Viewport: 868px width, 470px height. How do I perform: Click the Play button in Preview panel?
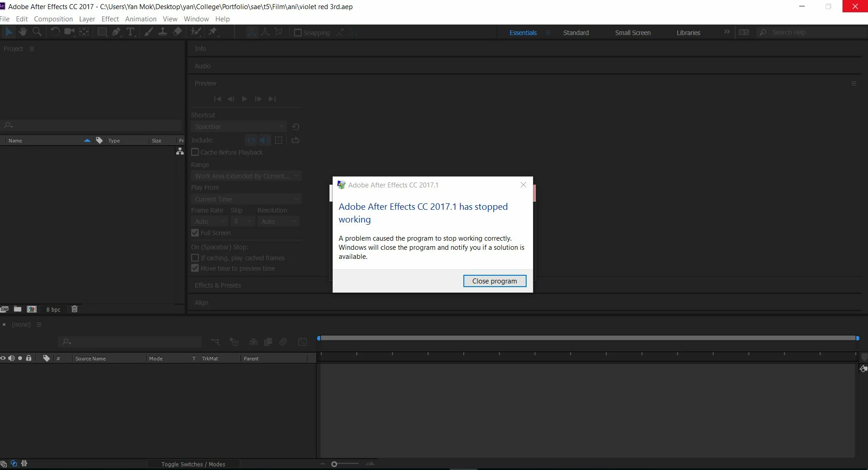(244, 99)
